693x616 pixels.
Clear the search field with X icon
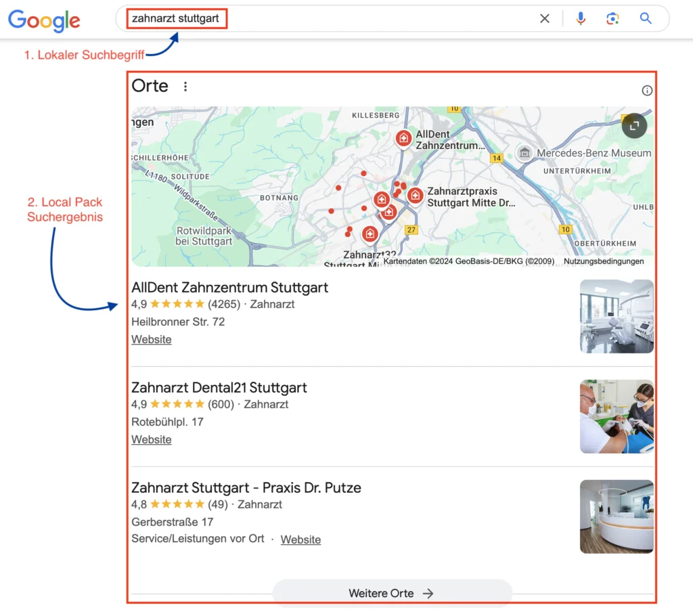pyautogui.click(x=545, y=19)
